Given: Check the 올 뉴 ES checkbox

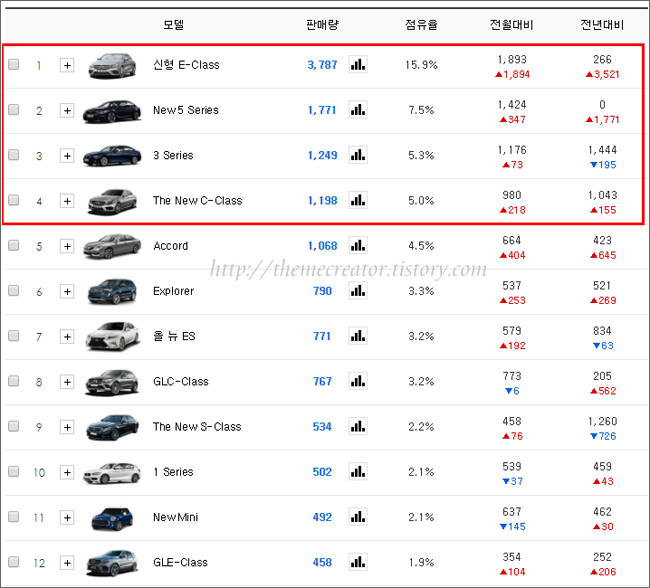Looking at the screenshot, I should click(x=14, y=335).
